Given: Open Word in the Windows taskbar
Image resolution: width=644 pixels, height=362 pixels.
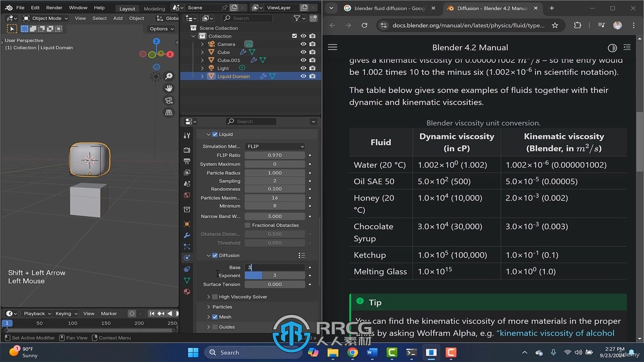Looking at the screenshot, I should click(x=372, y=352).
